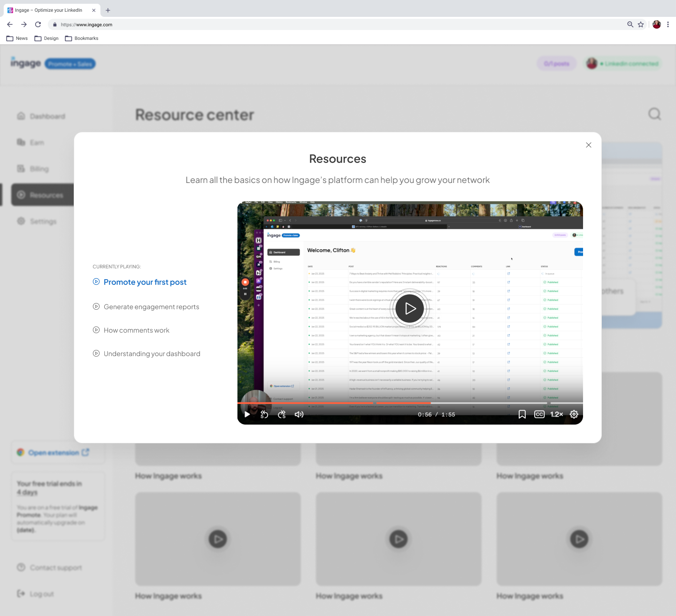This screenshot has height=616, width=676.
Task: Click Contact support in the sidebar
Action: [x=50, y=568]
